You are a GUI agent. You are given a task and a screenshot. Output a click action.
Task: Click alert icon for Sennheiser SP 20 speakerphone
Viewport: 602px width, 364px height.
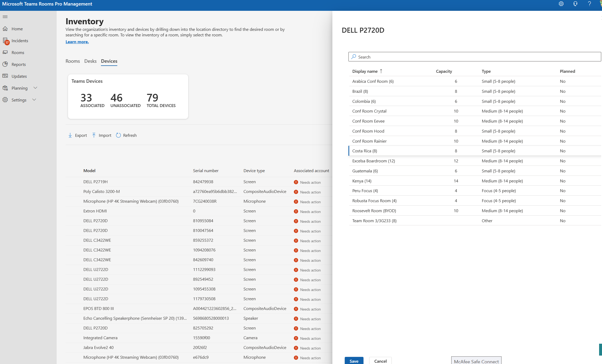[296, 319]
